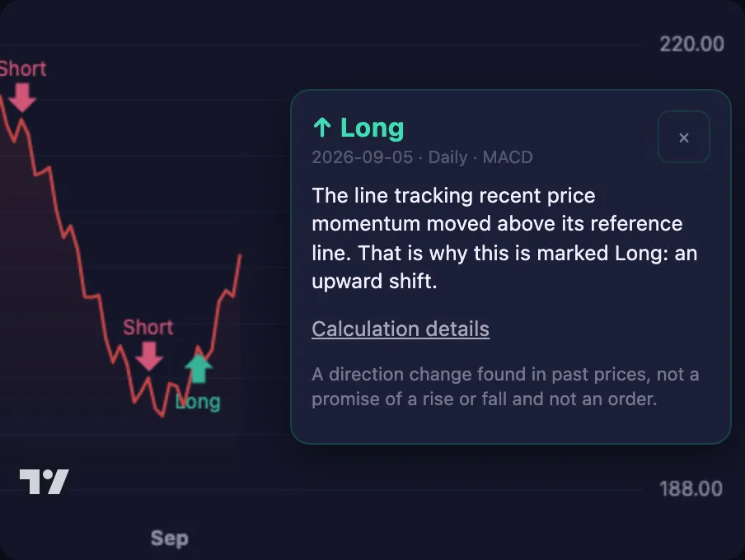This screenshot has height=560, width=745.
Task: Click the gray disclaimer text in popup
Action: click(x=505, y=386)
